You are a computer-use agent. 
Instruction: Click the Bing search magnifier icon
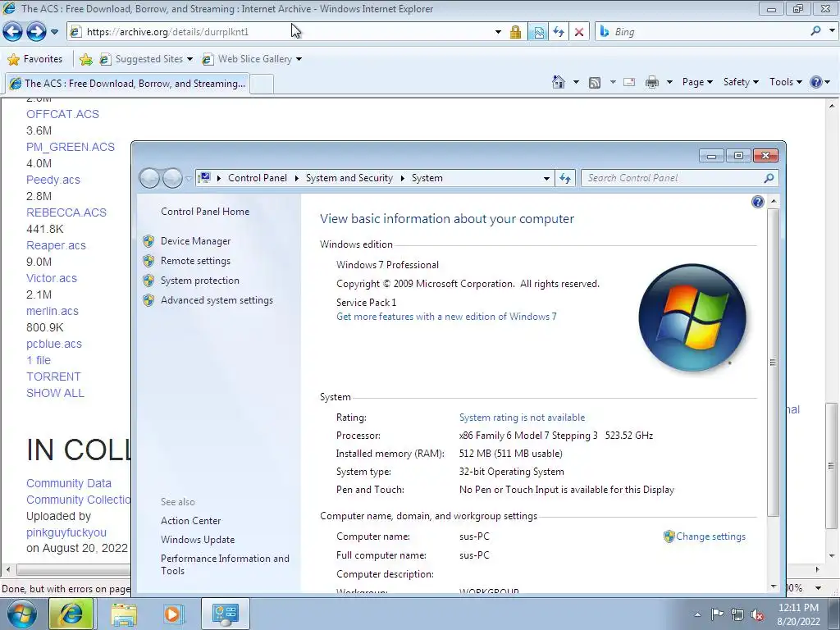[815, 31]
